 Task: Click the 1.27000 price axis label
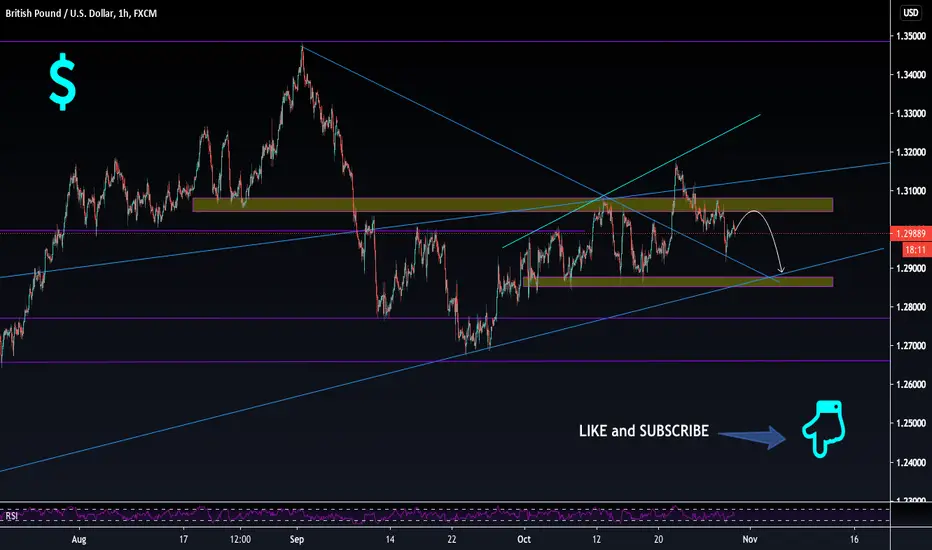(x=911, y=346)
